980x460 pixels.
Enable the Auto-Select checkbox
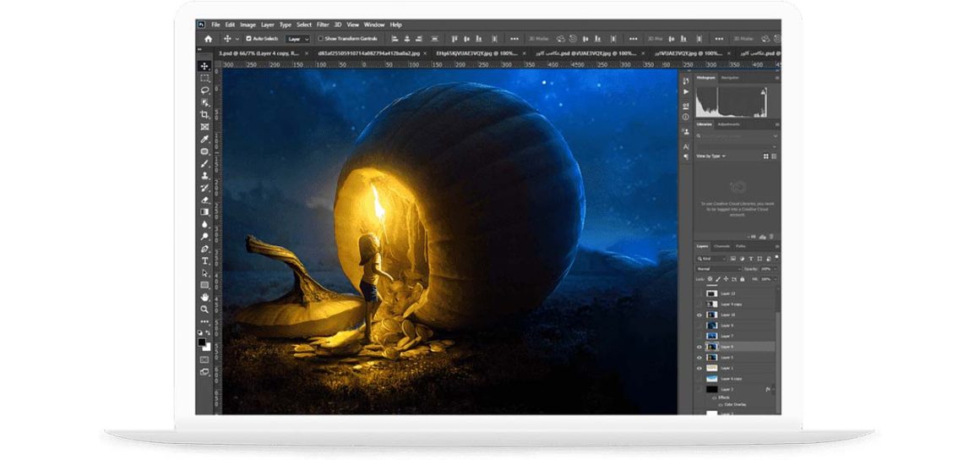(x=248, y=39)
